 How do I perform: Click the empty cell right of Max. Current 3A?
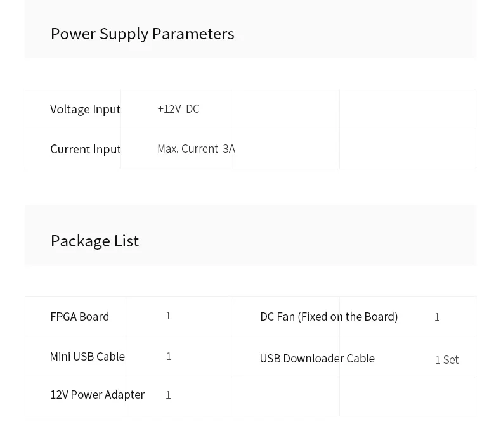tap(286, 149)
